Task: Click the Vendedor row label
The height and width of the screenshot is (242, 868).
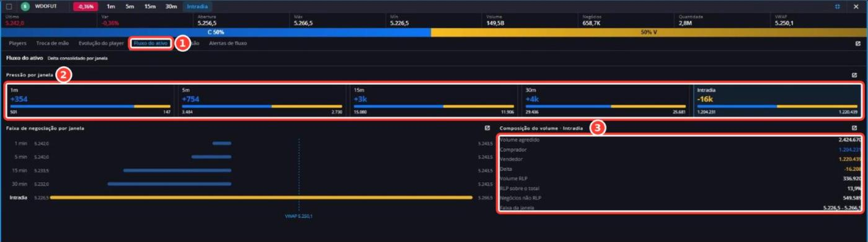Action: coord(511,159)
